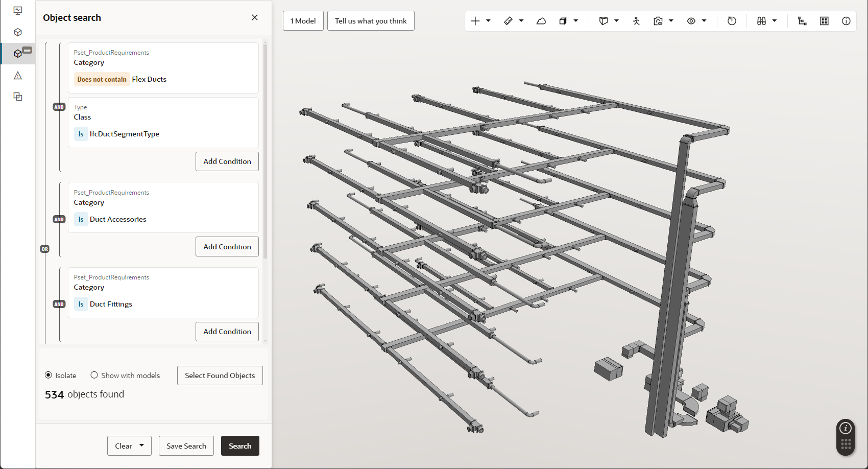
Task: Open the model tree hierarchy icon
Action: click(x=802, y=21)
